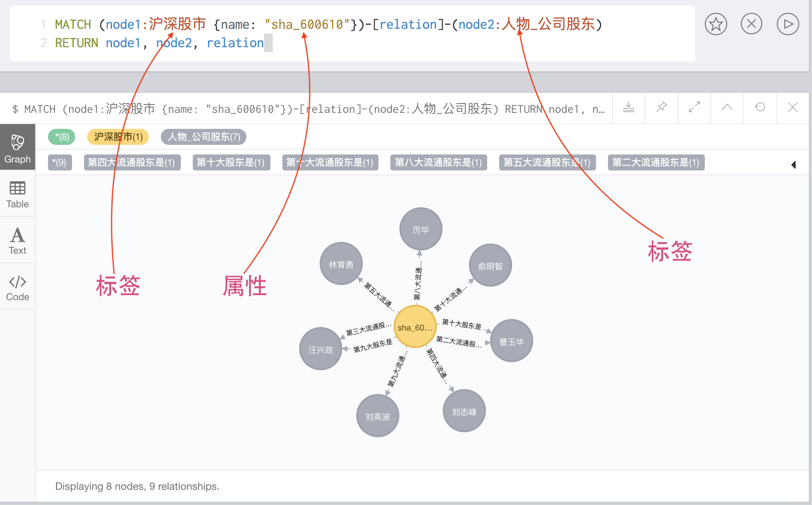Select the 厉华 shareholder node
812x505 pixels.
[421, 229]
